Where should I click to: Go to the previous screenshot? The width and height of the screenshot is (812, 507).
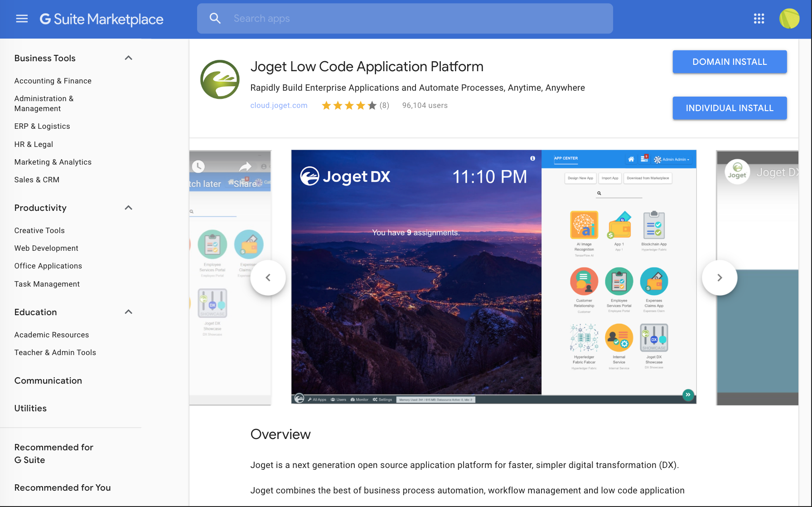[268, 278]
